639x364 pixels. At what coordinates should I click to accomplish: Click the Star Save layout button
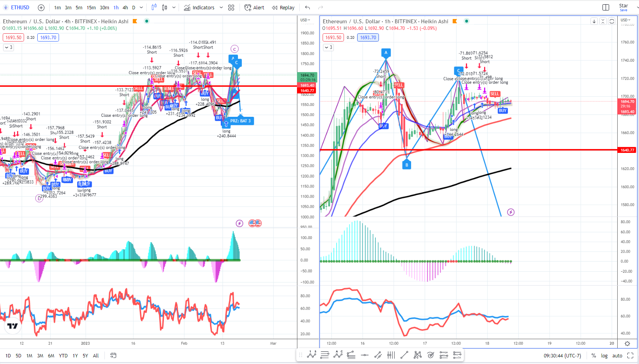click(623, 7)
